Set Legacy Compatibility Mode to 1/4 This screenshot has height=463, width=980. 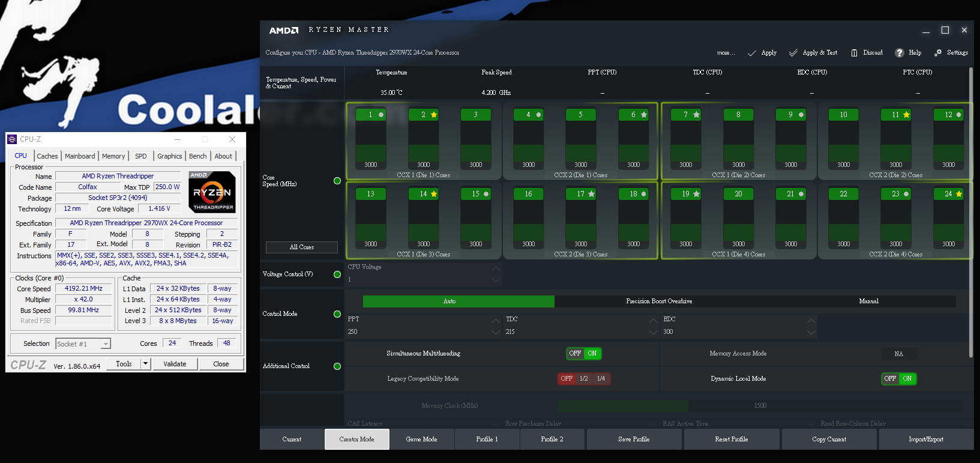tap(601, 379)
